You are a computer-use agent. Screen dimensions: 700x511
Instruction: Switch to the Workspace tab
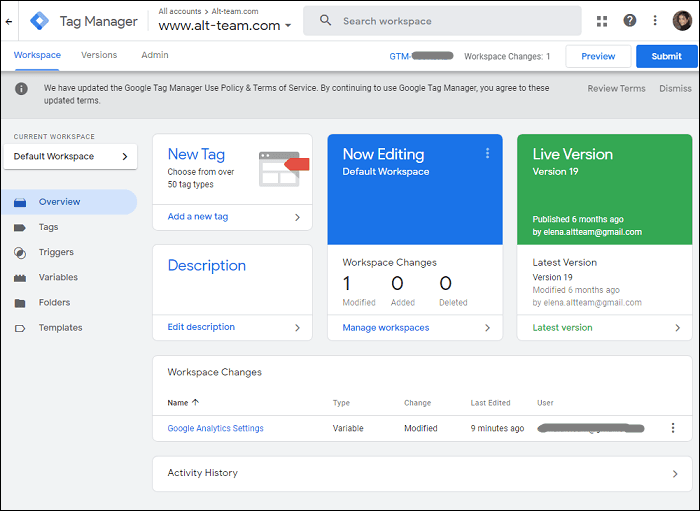coord(37,55)
